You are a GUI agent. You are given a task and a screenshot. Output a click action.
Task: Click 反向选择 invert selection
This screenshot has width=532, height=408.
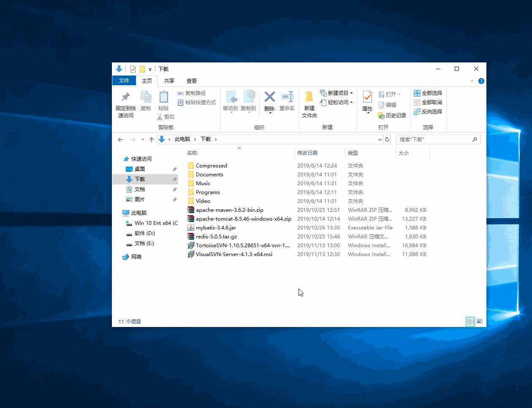pos(428,112)
